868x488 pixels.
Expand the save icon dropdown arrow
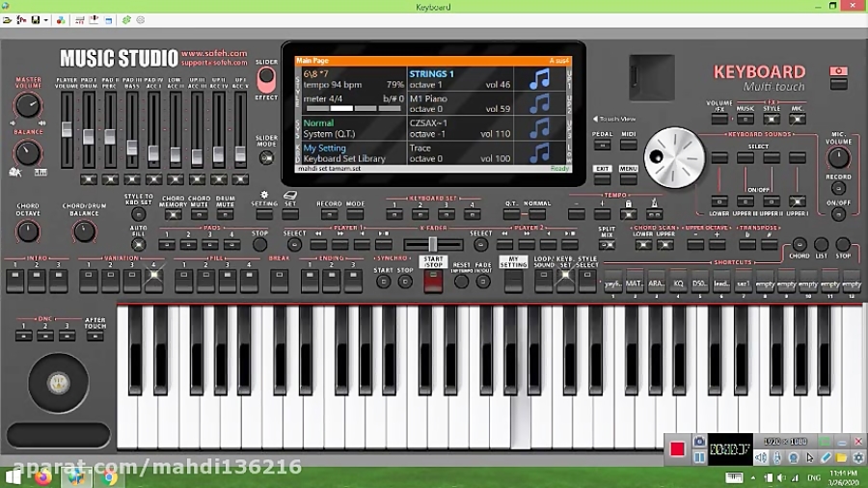click(x=46, y=20)
